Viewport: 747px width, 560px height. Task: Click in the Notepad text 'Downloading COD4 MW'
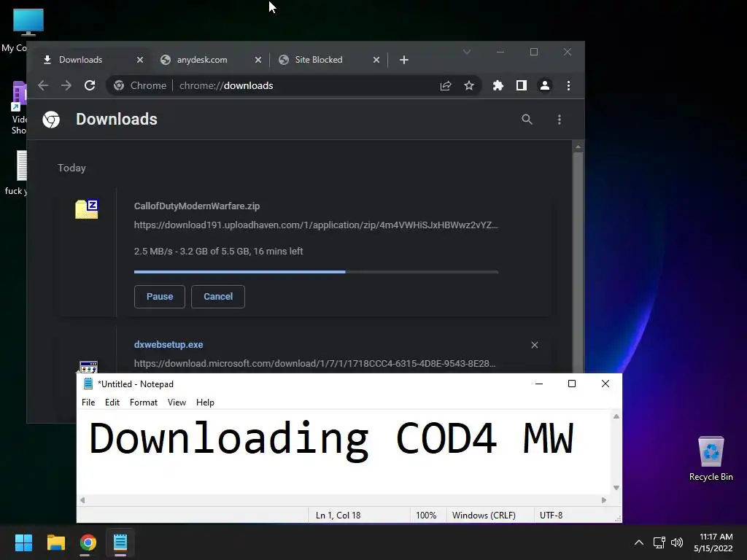(332, 439)
